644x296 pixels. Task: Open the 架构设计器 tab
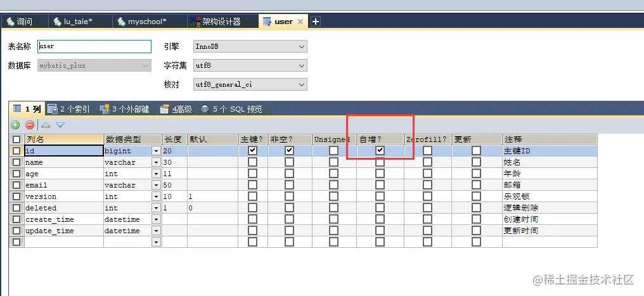point(222,22)
